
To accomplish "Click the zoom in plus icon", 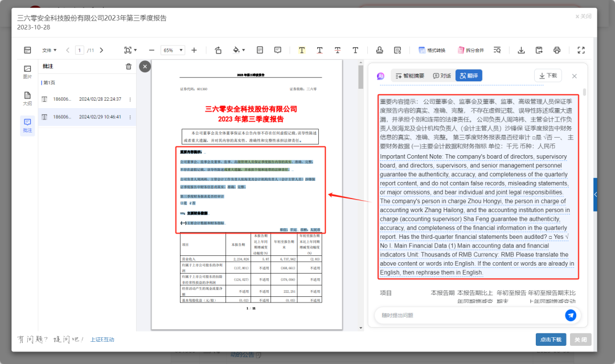I will 194,50.
